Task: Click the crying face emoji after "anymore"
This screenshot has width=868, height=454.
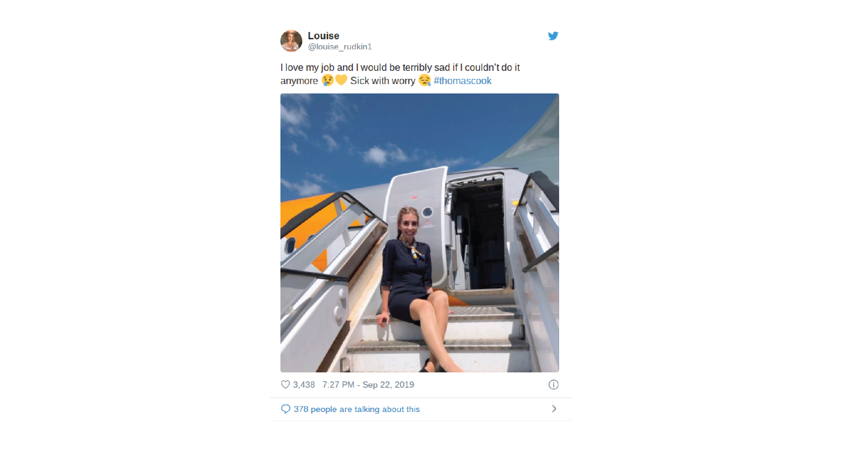Action: pyautogui.click(x=327, y=80)
